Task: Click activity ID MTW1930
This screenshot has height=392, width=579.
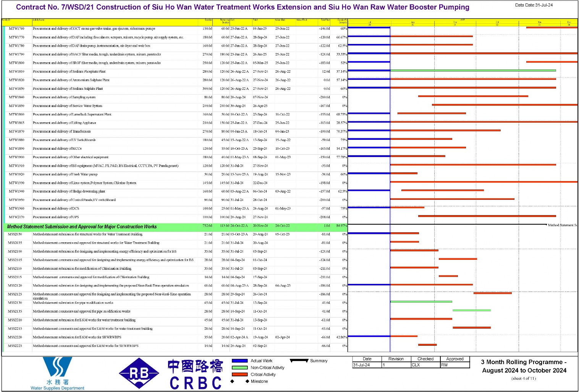Action: click(x=16, y=183)
